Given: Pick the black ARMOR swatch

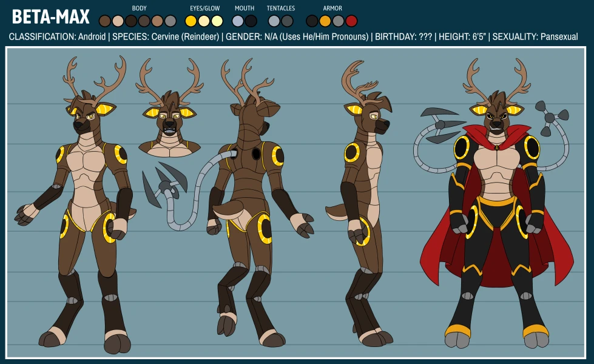Looking at the screenshot, I should (x=312, y=21).
